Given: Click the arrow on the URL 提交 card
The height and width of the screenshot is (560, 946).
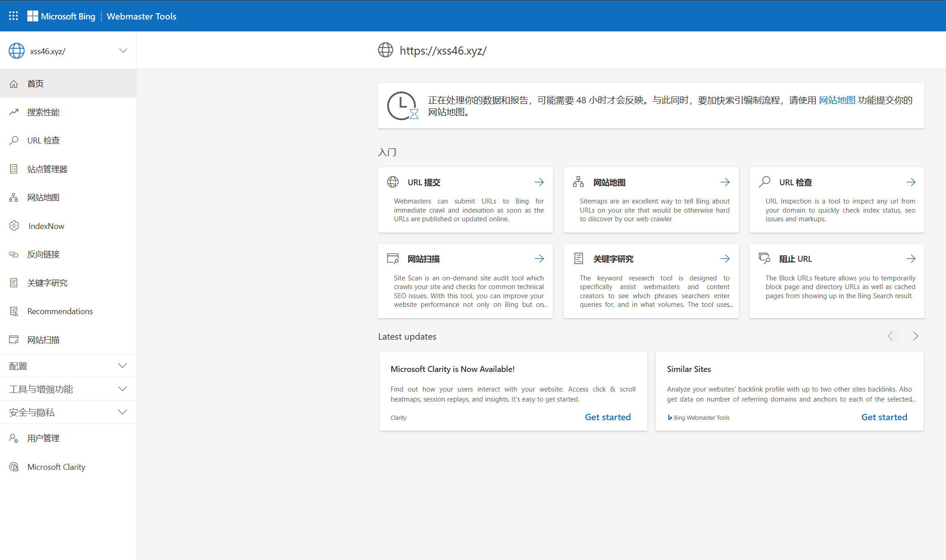Looking at the screenshot, I should pyautogui.click(x=539, y=182).
